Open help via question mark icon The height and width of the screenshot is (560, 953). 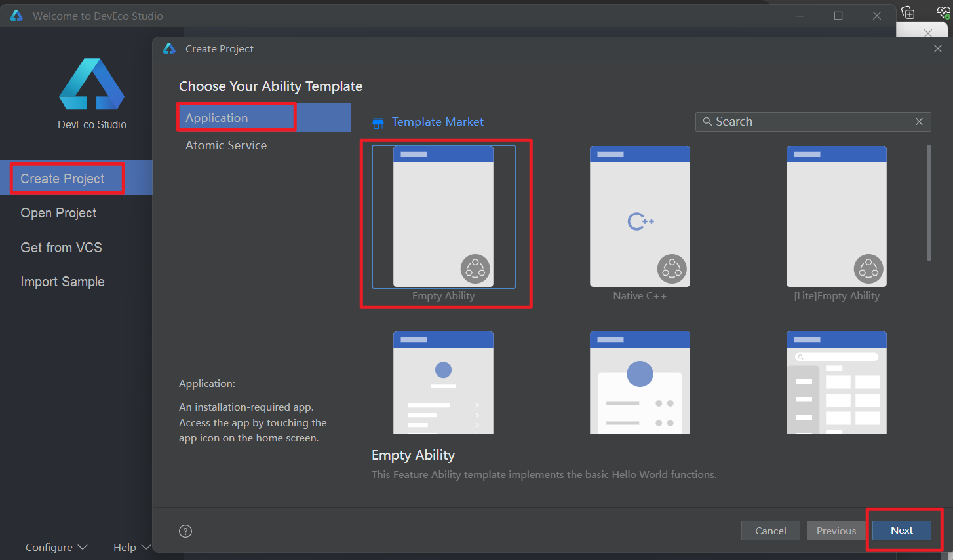[x=185, y=531]
